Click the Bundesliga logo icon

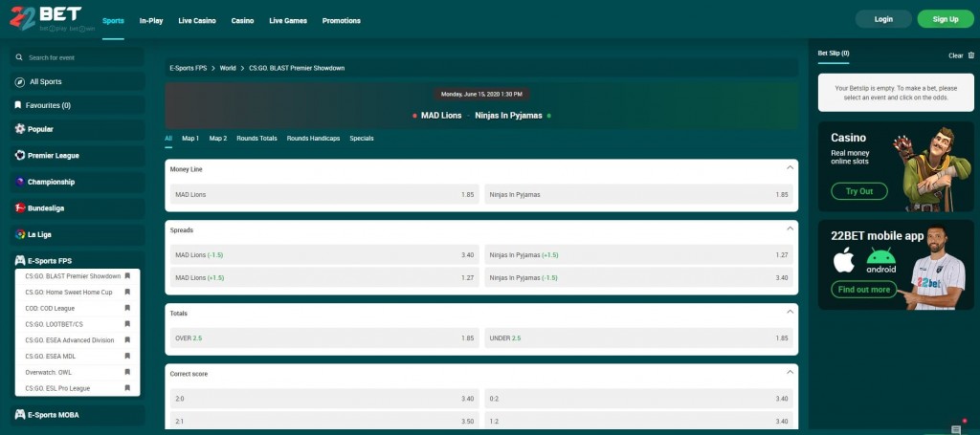(20, 208)
